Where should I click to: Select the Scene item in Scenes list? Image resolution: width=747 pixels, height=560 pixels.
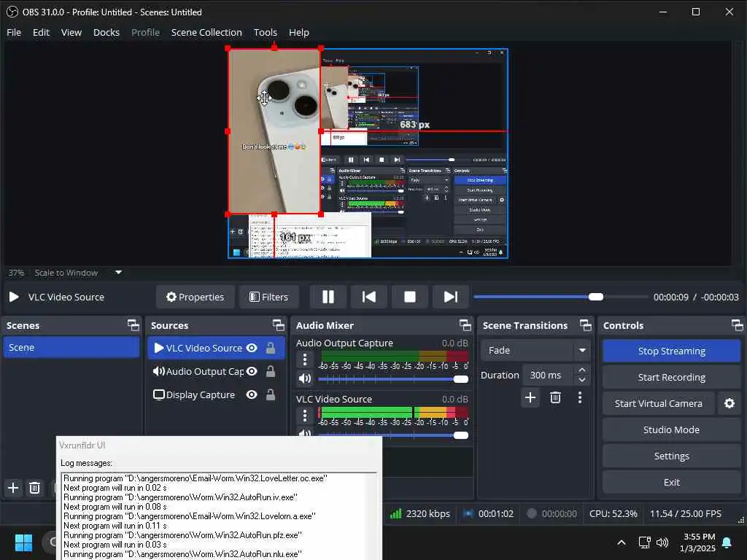(x=71, y=347)
